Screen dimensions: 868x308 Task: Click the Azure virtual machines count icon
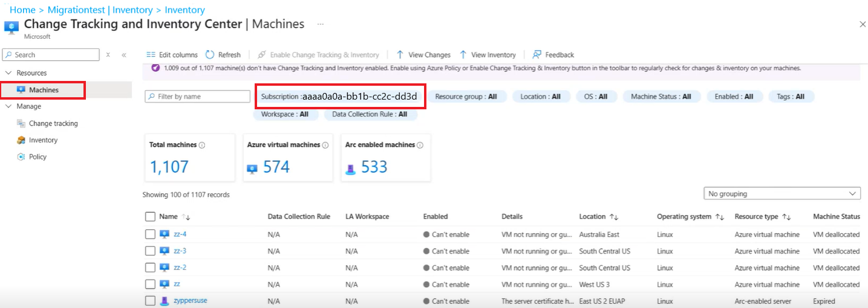tap(253, 169)
